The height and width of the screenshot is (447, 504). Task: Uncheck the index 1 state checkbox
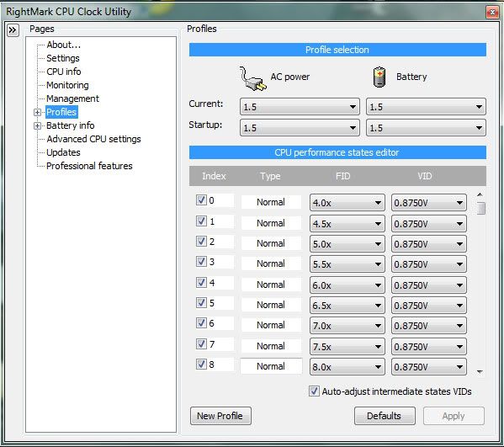coord(201,221)
